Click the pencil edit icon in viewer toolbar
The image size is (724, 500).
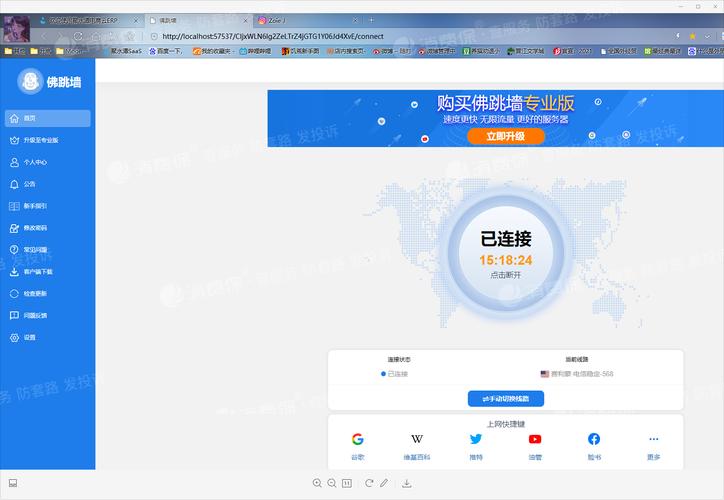click(384, 483)
